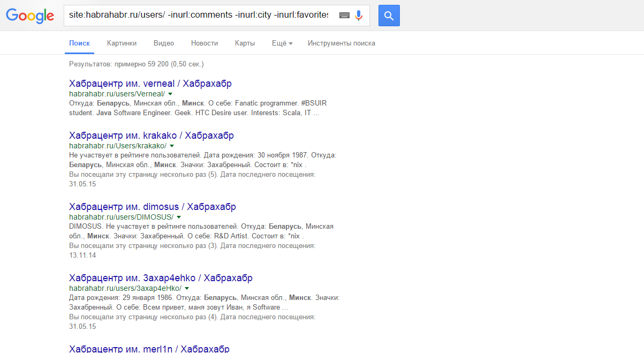
Task: Switch to the Видео tab
Action: point(164,43)
